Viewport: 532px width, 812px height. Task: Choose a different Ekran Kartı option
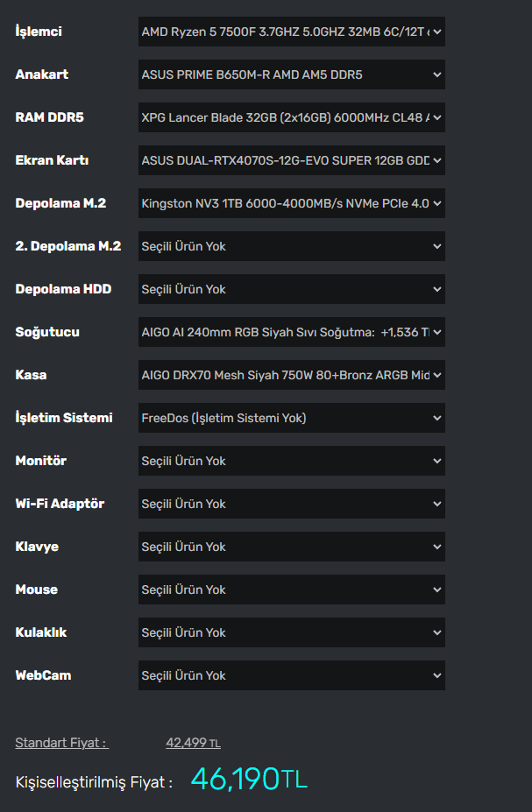[x=291, y=161]
